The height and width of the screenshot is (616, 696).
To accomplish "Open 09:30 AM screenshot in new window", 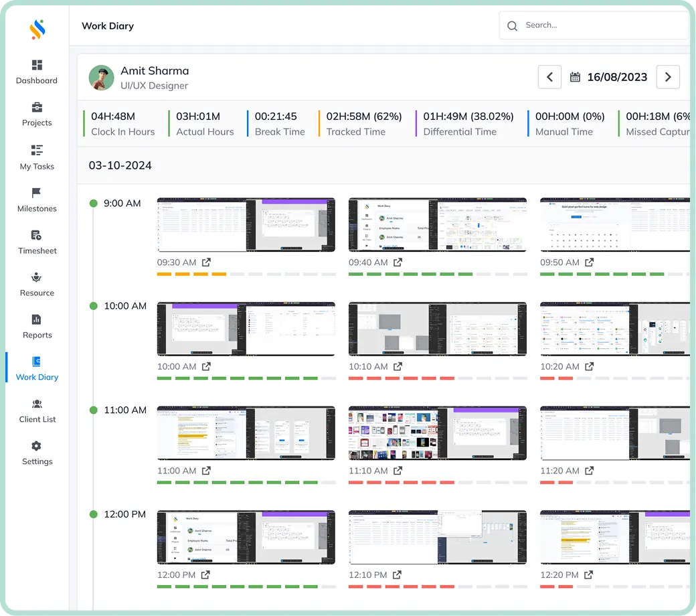I will (206, 262).
